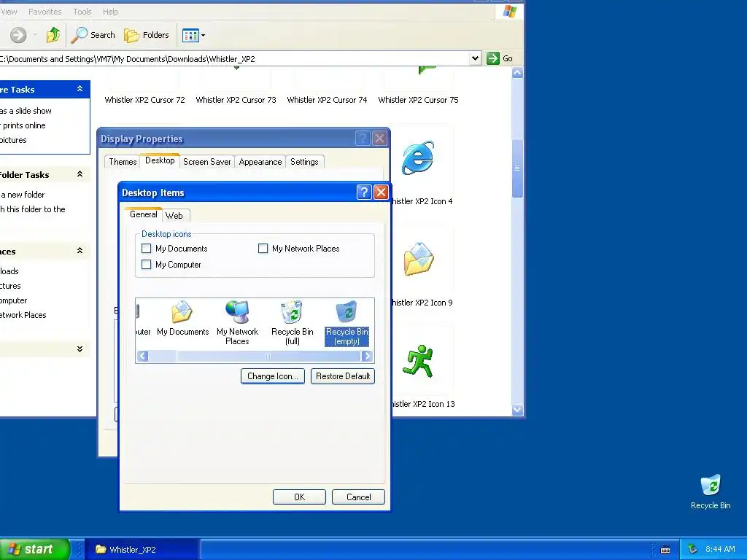Click the Forward navigation arrow
The height and width of the screenshot is (560, 747).
tap(18, 35)
